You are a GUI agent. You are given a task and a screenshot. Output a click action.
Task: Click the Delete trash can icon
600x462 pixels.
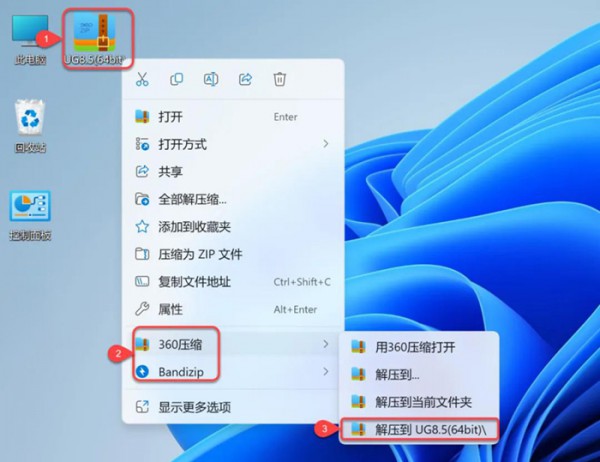coord(280,79)
